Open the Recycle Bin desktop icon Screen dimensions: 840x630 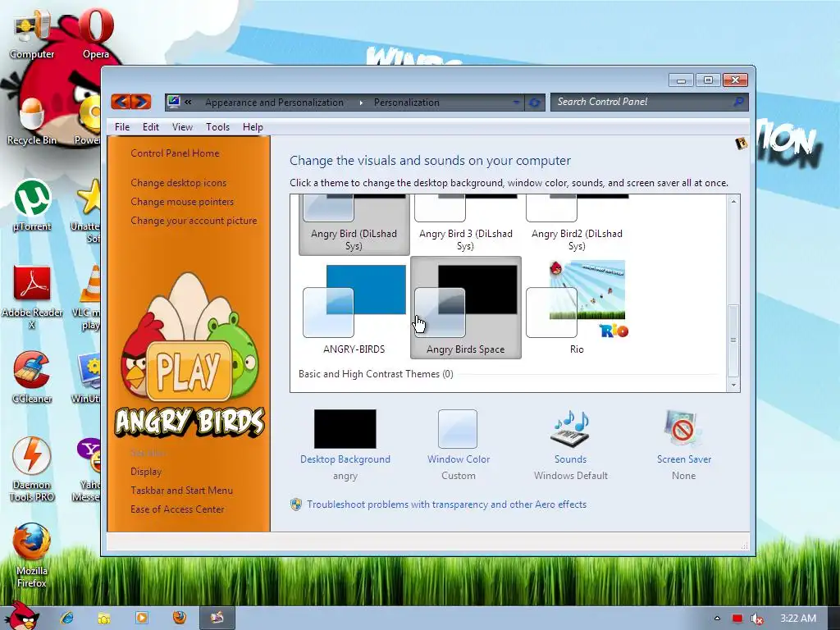(32, 122)
